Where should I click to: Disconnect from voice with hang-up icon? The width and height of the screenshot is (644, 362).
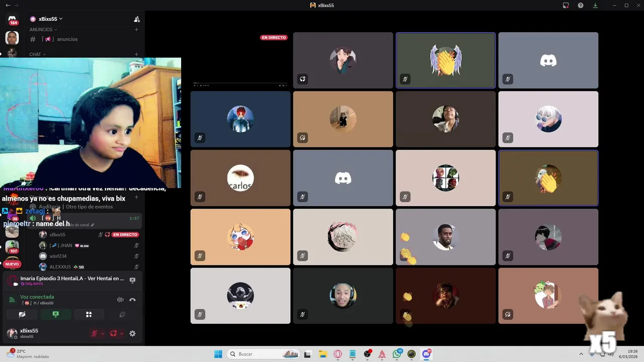[132, 300]
